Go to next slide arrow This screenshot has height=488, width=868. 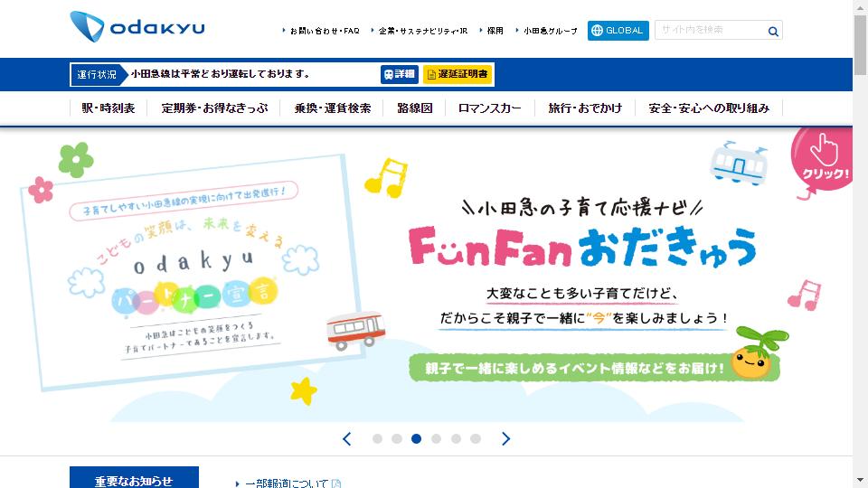505,439
